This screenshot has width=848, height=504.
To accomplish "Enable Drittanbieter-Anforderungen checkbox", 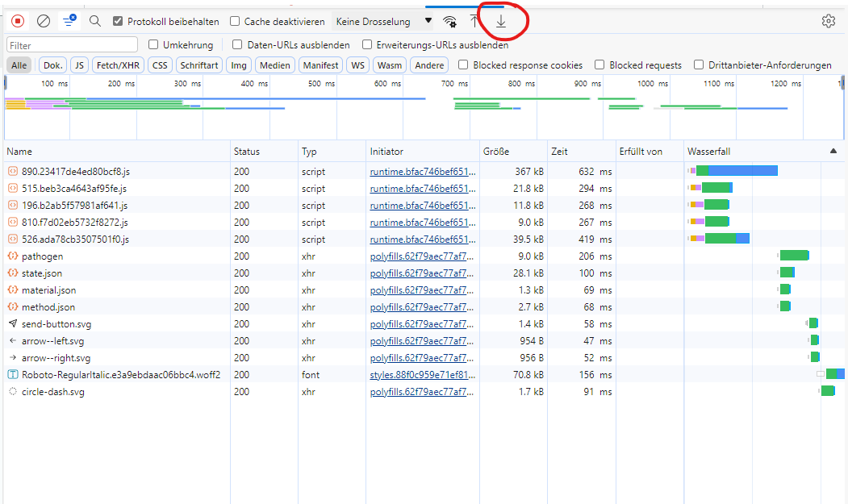I will 699,65.
